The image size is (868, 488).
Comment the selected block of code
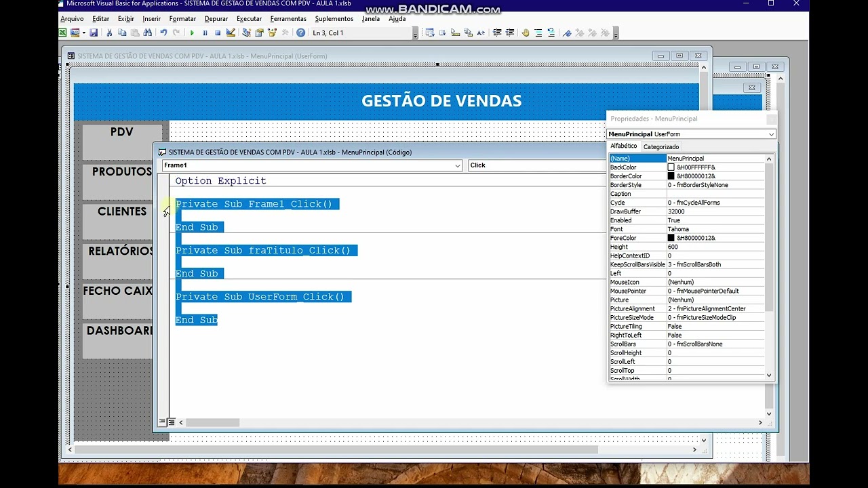(x=538, y=33)
